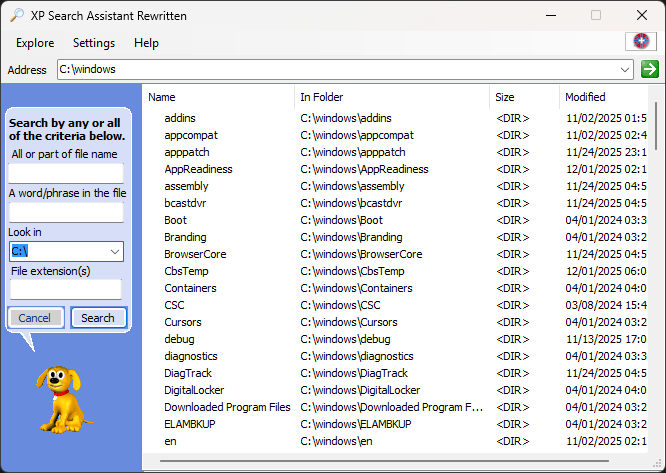Open the Explore menu
This screenshot has width=666, height=473.
click(x=35, y=43)
